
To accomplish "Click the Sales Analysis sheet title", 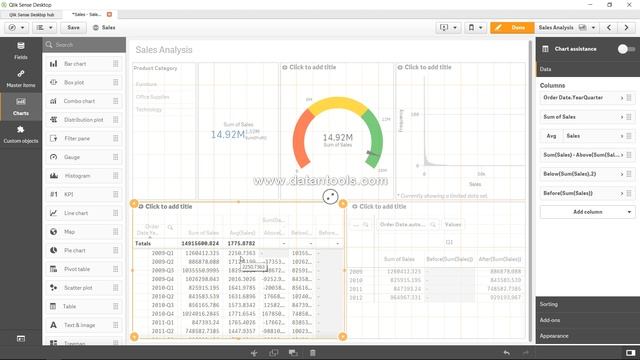I will (164, 50).
